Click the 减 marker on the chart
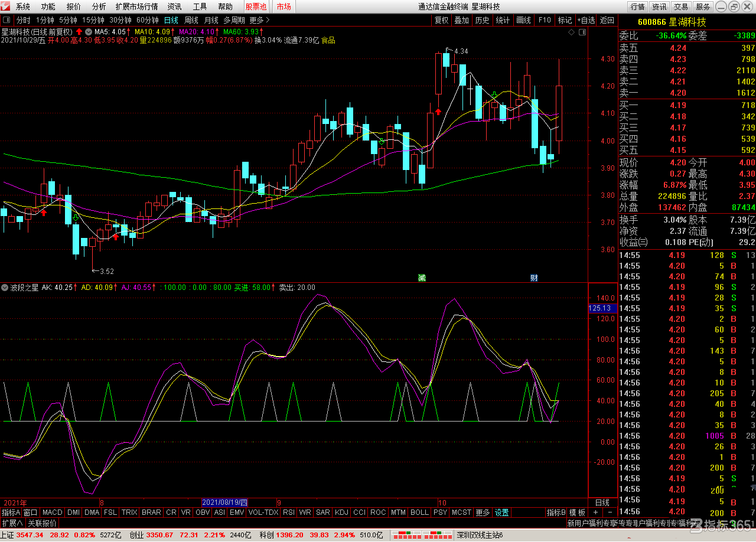Screen dimensions: 756x542 click(422, 277)
